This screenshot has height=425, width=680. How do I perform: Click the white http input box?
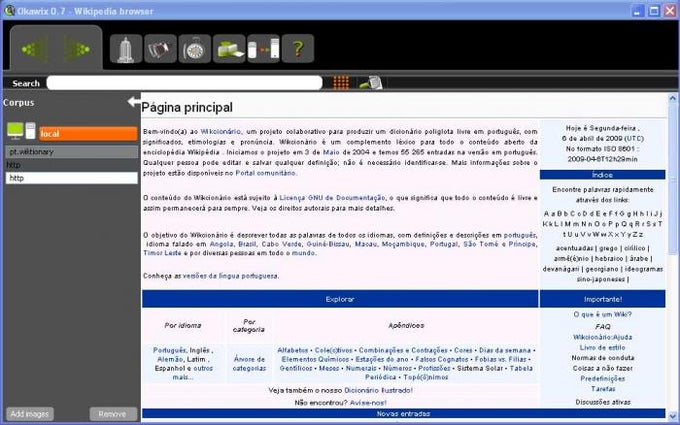[x=72, y=178]
